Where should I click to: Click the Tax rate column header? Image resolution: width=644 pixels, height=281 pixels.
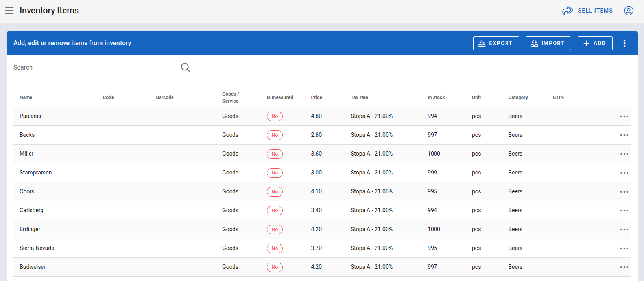click(x=360, y=97)
